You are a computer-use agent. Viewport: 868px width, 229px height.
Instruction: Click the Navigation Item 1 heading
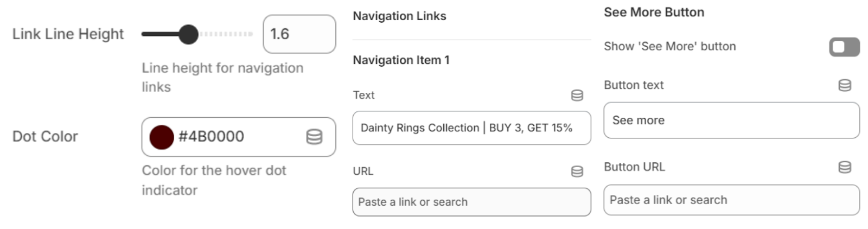401,60
